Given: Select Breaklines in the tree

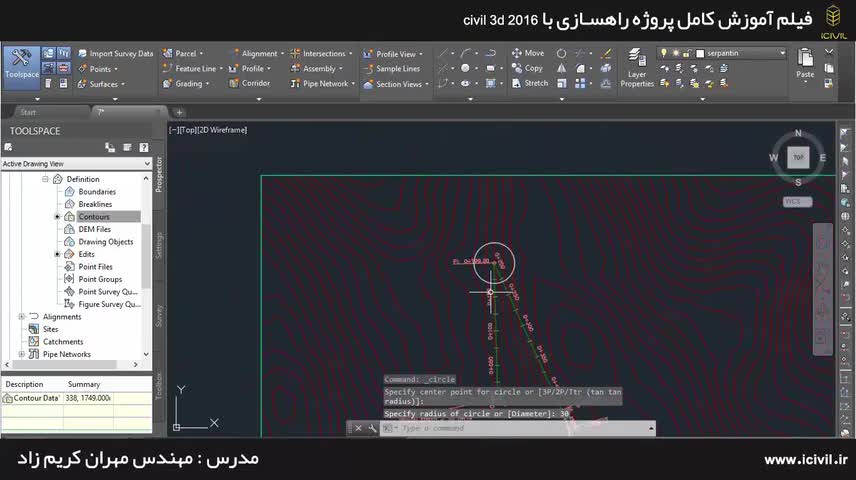Looking at the screenshot, I should (95, 204).
